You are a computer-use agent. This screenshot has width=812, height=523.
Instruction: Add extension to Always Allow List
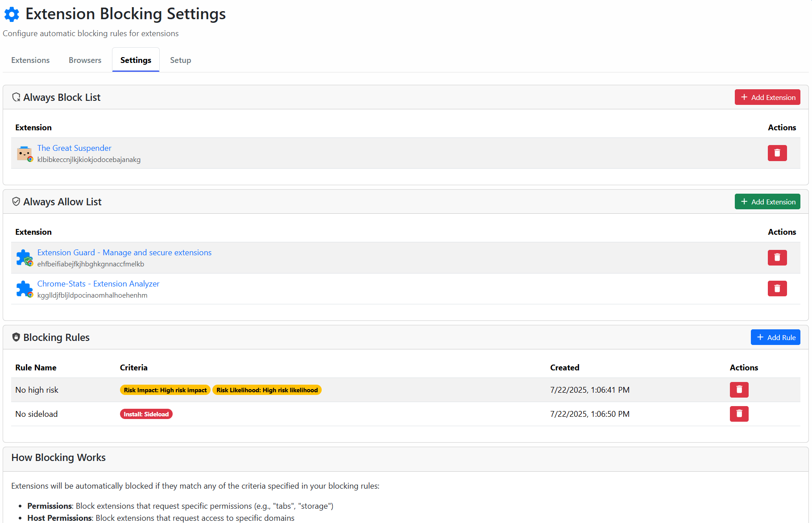pyautogui.click(x=767, y=202)
